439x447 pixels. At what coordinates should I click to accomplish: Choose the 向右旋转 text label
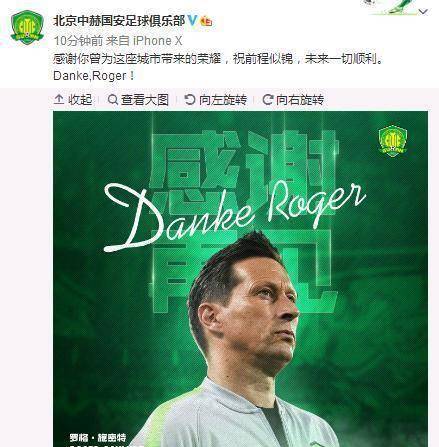(300, 99)
